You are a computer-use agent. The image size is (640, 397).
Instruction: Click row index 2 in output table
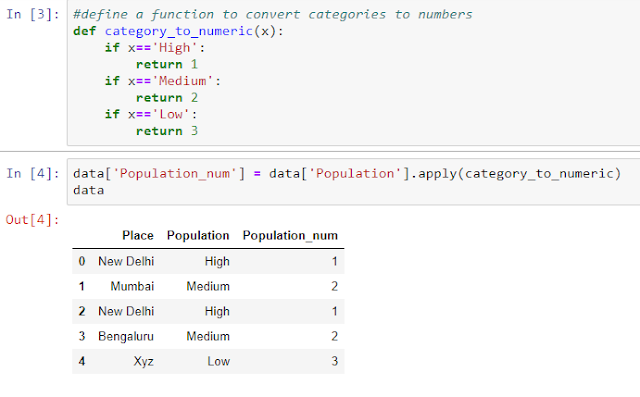click(82, 311)
